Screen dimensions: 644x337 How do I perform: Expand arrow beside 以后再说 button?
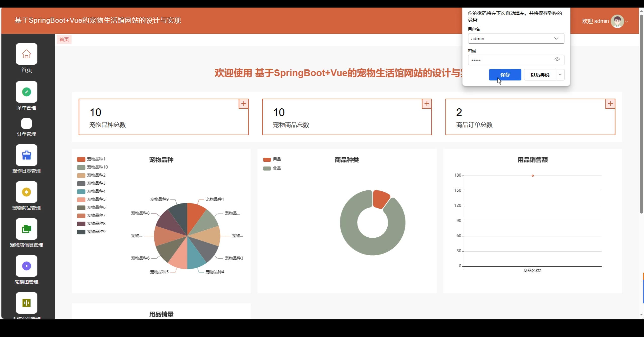tap(560, 75)
